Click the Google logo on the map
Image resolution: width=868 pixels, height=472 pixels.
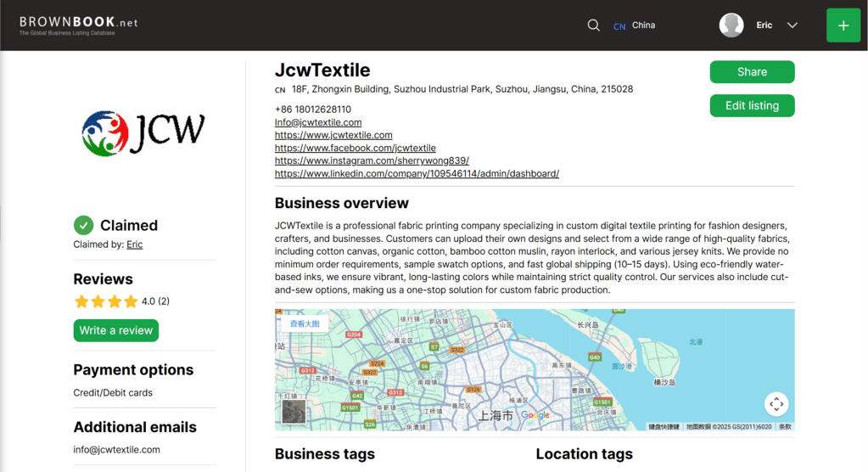coord(535,415)
